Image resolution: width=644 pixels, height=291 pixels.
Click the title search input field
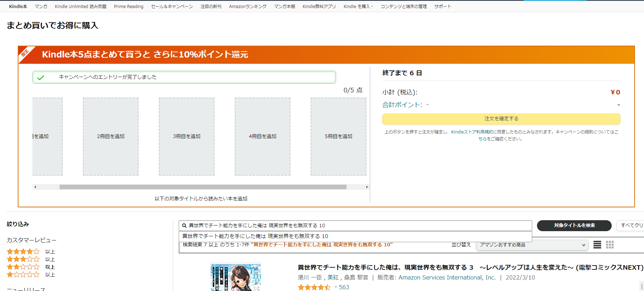pos(355,225)
